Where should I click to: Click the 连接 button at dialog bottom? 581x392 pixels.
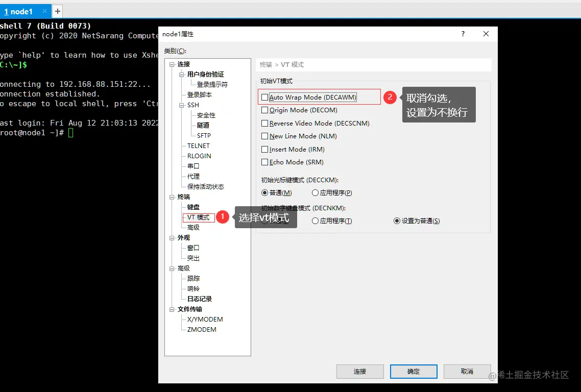(360, 371)
